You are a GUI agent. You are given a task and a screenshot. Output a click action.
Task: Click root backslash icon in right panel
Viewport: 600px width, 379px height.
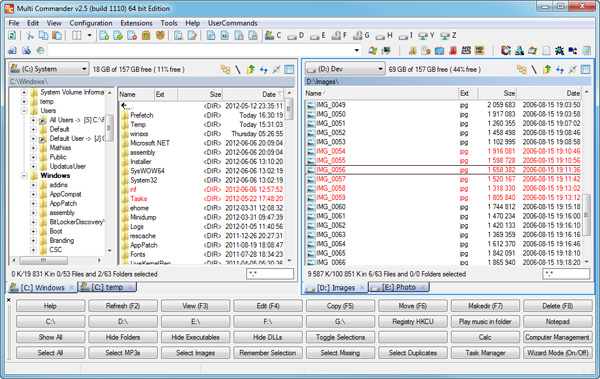(x=534, y=69)
